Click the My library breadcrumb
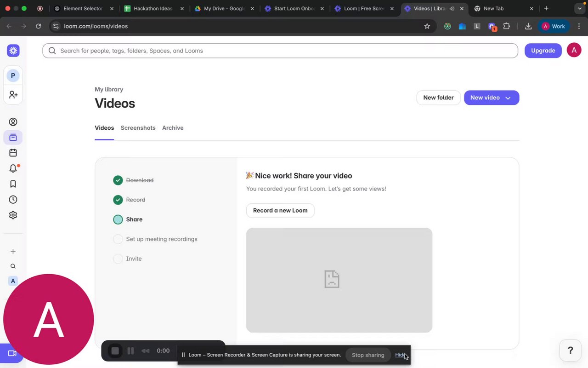Screen dimensions: 588x368 tap(109, 89)
